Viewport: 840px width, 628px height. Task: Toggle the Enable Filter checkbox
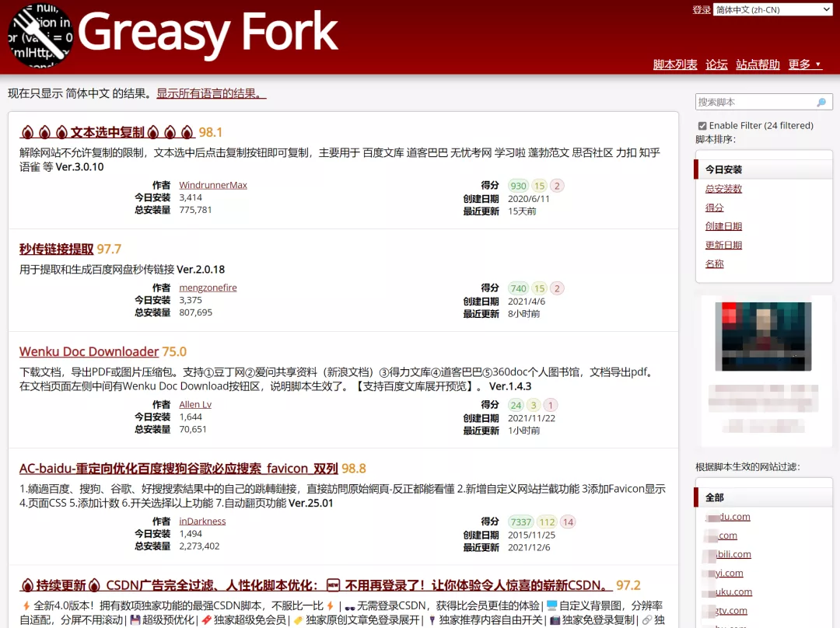point(702,126)
